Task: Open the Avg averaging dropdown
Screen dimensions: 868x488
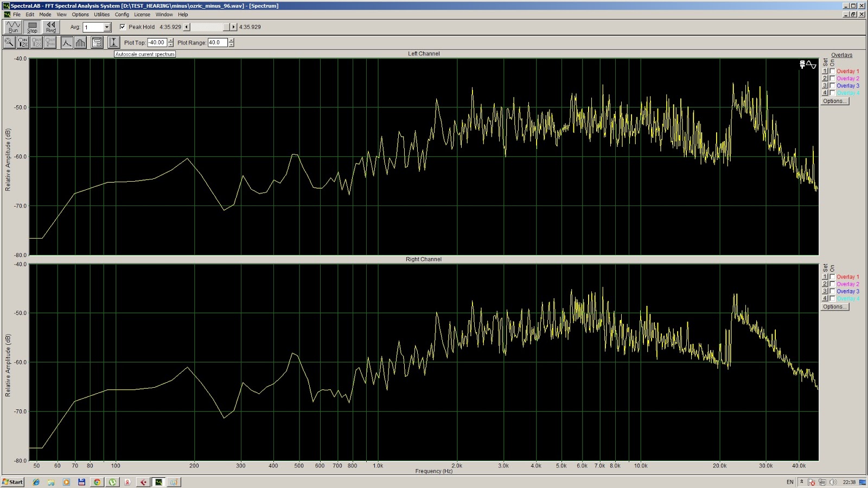Action: (x=106, y=27)
